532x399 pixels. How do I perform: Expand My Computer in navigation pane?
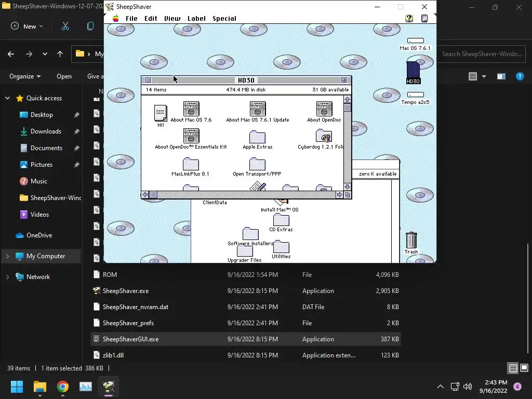click(x=7, y=256)
